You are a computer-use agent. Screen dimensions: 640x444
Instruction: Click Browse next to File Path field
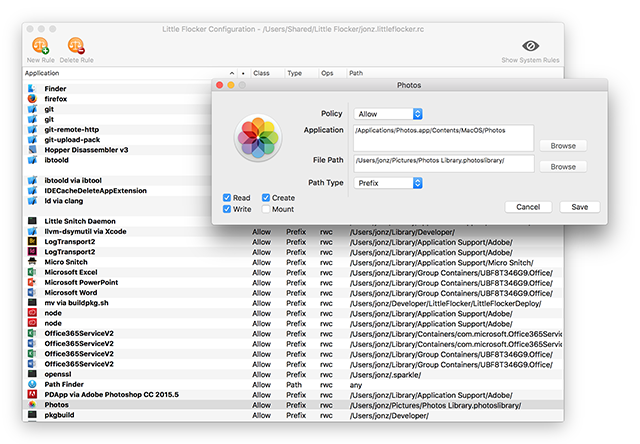tap(563, 166)
